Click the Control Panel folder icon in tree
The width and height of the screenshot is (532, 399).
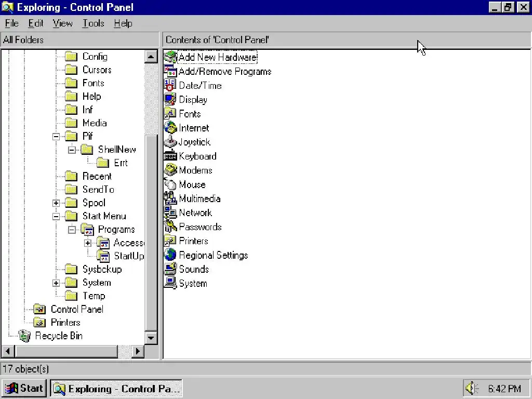click(x=39, y=309)
